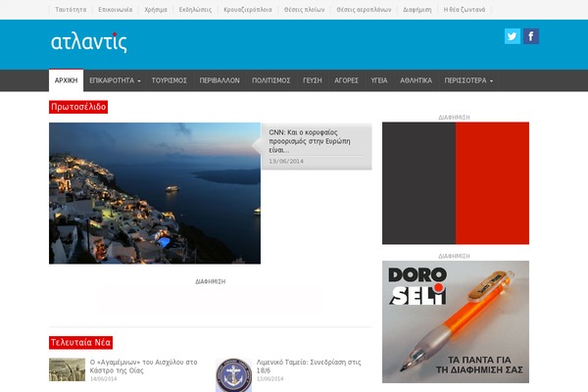The image size is (588, 392).
Task: Go to ΤΟΥΡΙΣΜΟΣ section
Action: click(x=170, y=80)
